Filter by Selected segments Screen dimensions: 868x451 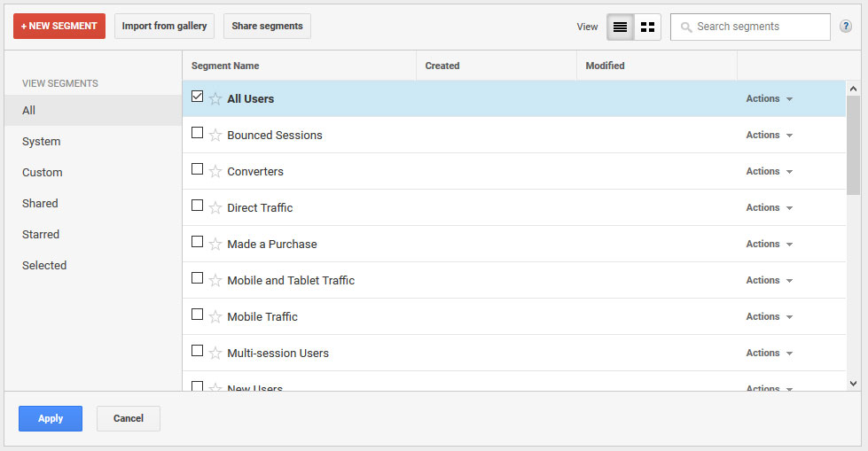pyautogui.click(x=93, y=265)
